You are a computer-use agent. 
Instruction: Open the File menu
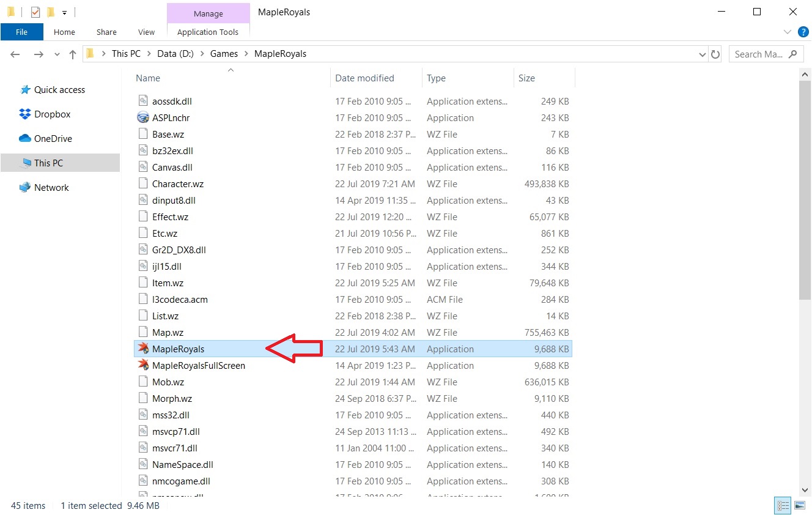click(x=21, y=32)
